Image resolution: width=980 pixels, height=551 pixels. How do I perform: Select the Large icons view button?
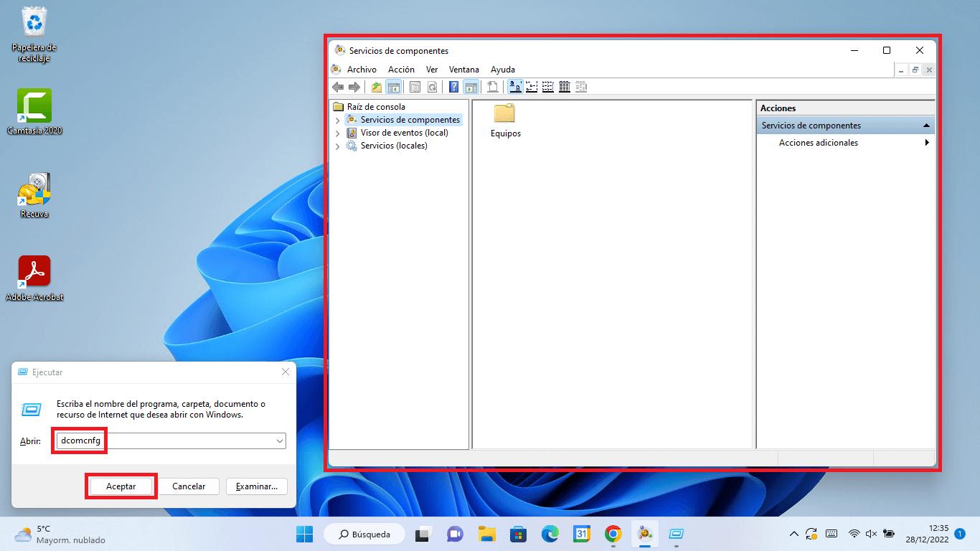515,87
